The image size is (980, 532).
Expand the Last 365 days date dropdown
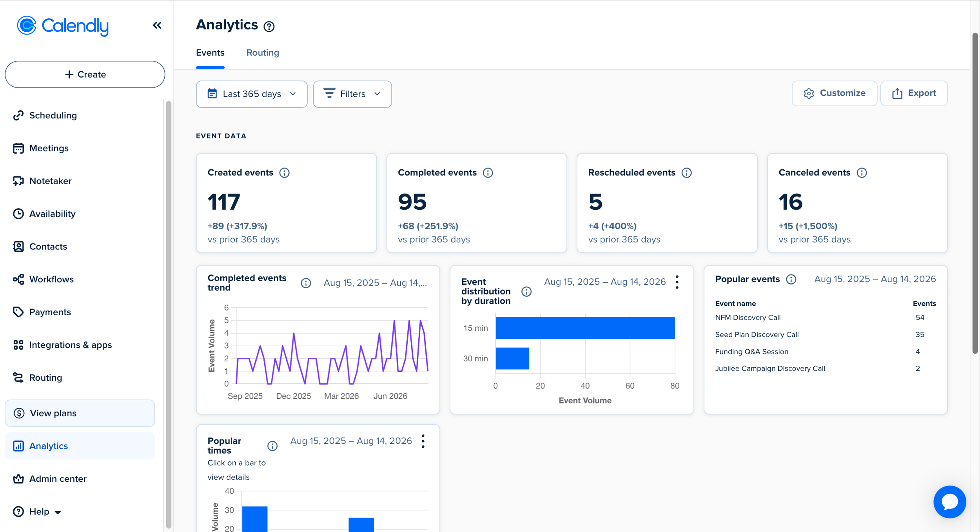coord(252,94)
